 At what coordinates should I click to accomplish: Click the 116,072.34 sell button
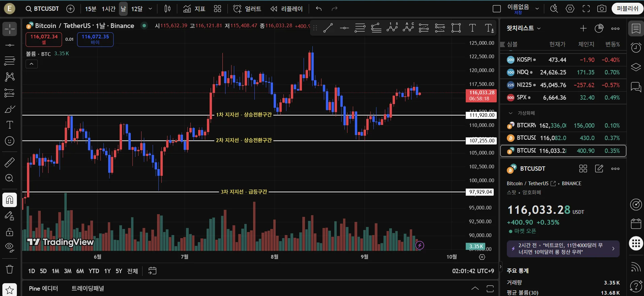44,39
